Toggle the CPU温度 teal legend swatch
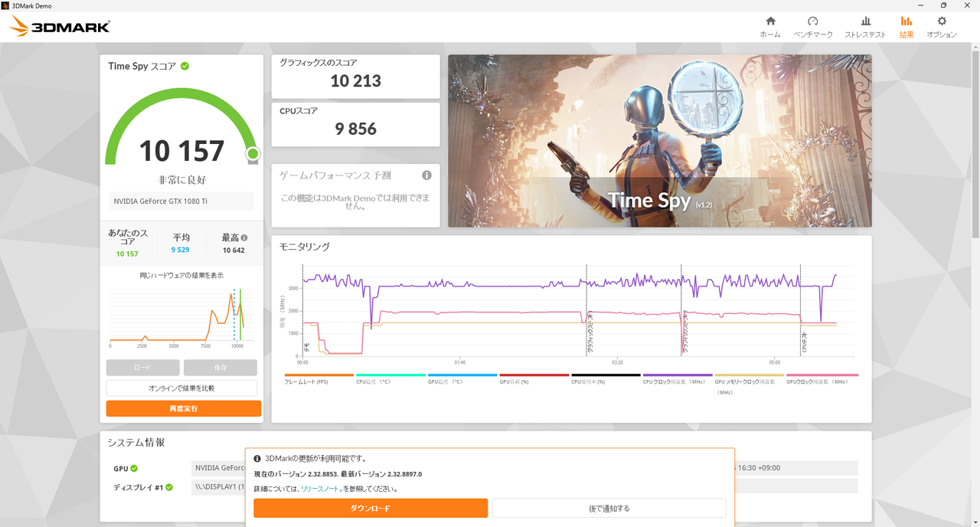Image resolution: width=980 pixels, height=527 pixels. coord(390,375)
